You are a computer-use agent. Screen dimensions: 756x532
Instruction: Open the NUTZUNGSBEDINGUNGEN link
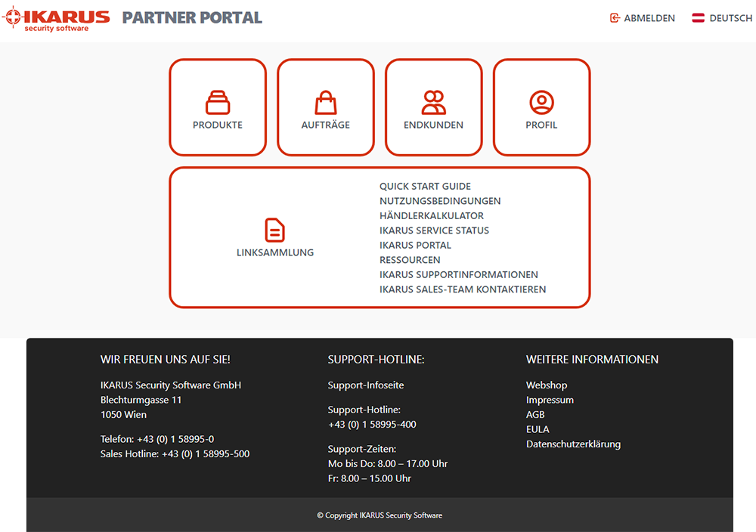[x=440, y=201]
